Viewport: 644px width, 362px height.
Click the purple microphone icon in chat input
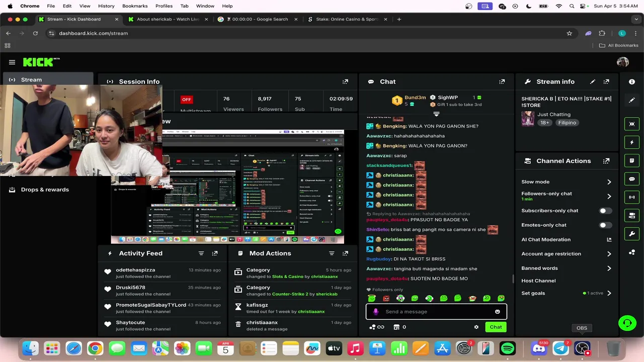(375, 312)
